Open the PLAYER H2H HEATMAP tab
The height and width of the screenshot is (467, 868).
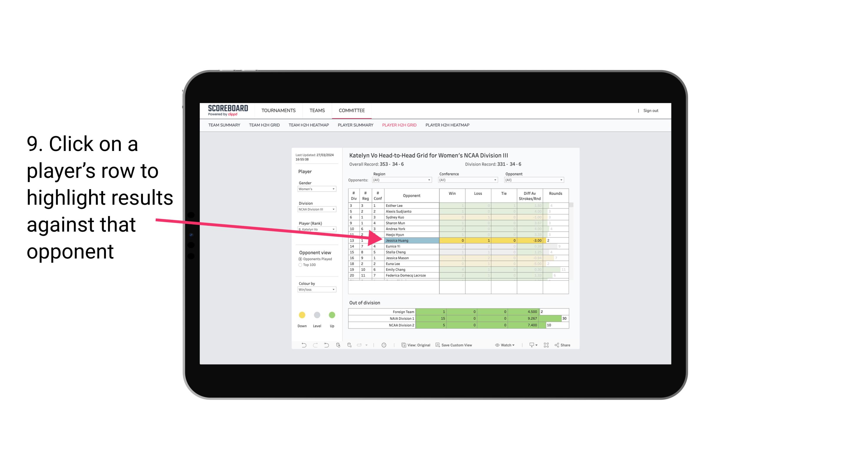(448, 125)
